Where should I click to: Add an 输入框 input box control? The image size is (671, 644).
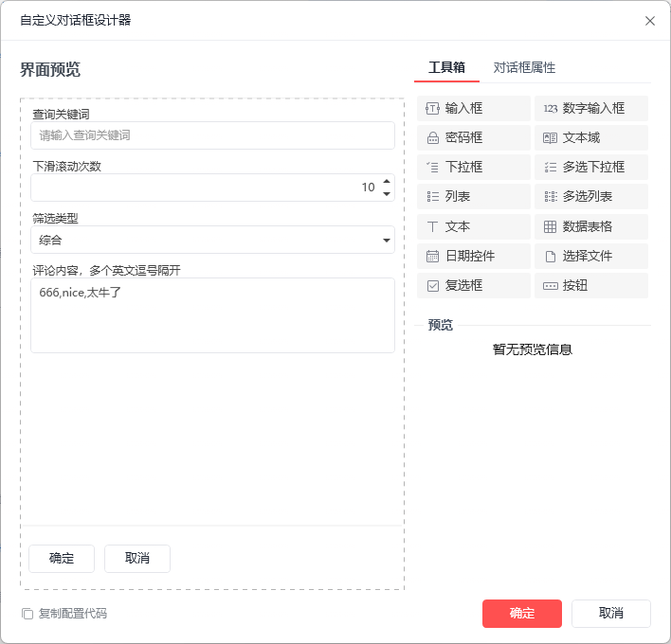473,109
